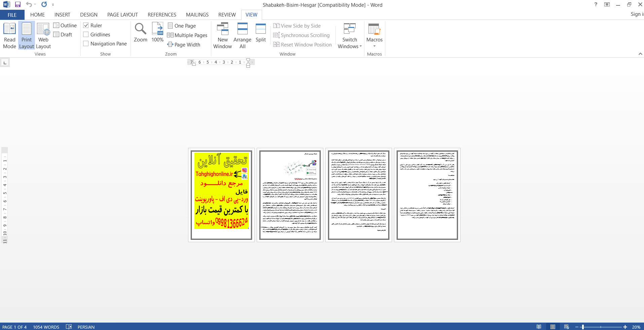
Task: Click the Sign in link
Action: pos(637,14)
